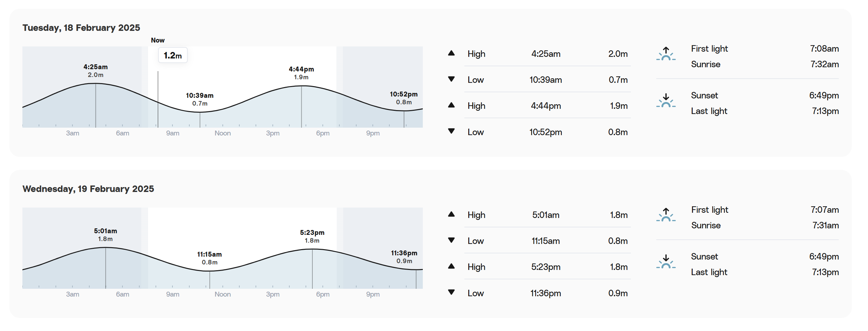Select the Tuesday, 18 February 2025 heading
This screenshot has width=868, height=331.
[x=81, y=28]
